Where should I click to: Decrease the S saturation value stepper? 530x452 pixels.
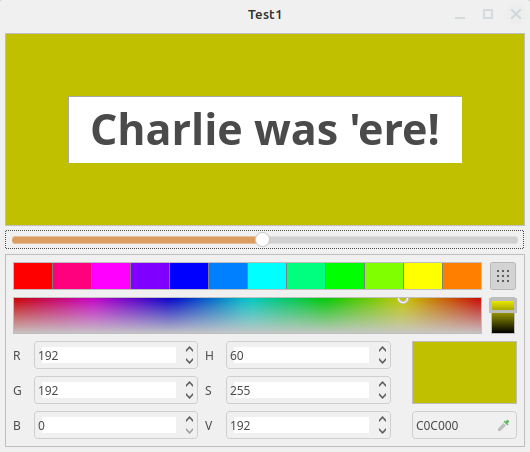coord(382,396)
